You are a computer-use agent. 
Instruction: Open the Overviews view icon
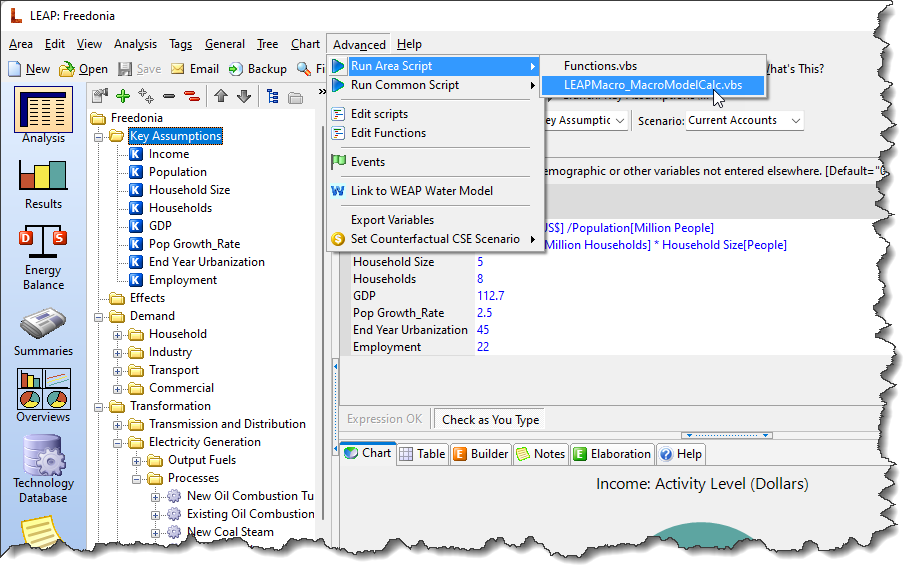[x=43, y=388]
